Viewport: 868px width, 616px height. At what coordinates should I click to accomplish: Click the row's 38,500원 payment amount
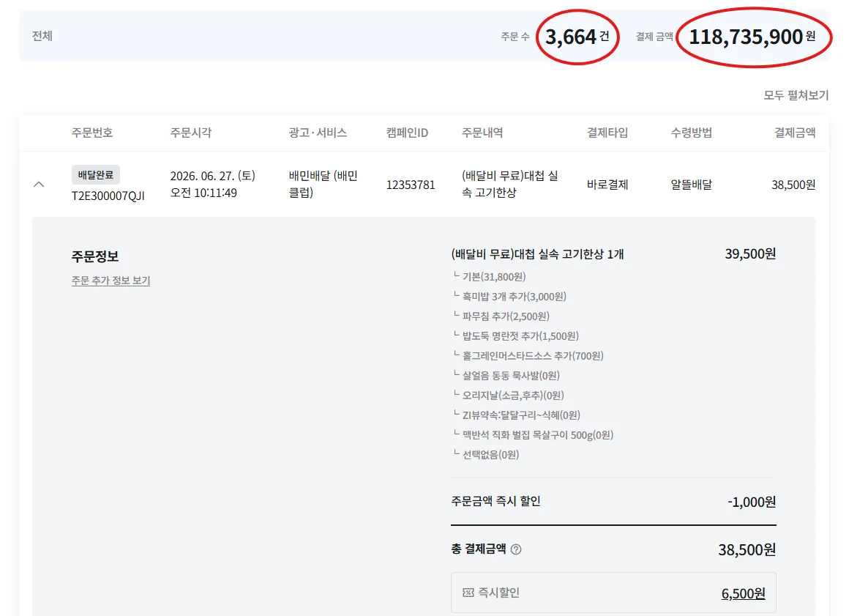click(793, 185)
